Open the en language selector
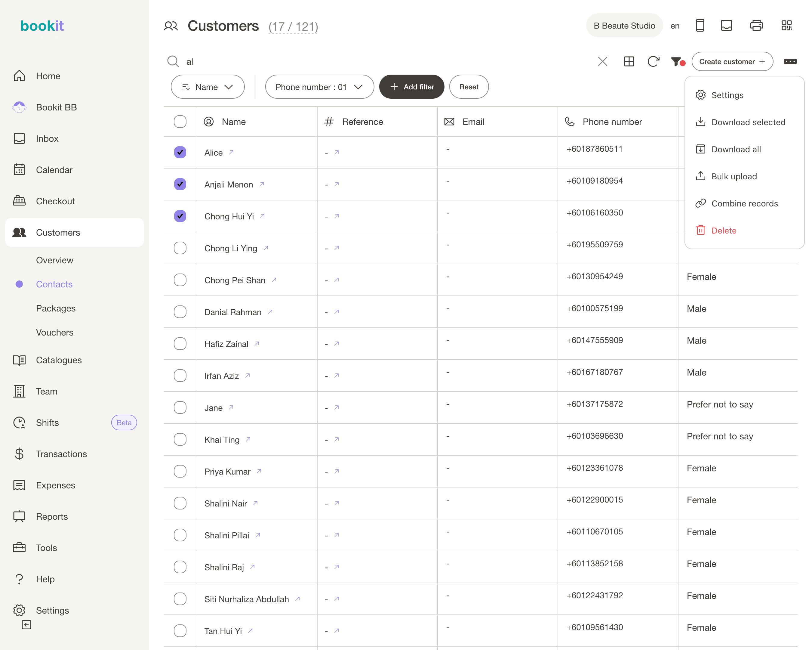Viewport: 812px width, 650px height. (675, 26)
